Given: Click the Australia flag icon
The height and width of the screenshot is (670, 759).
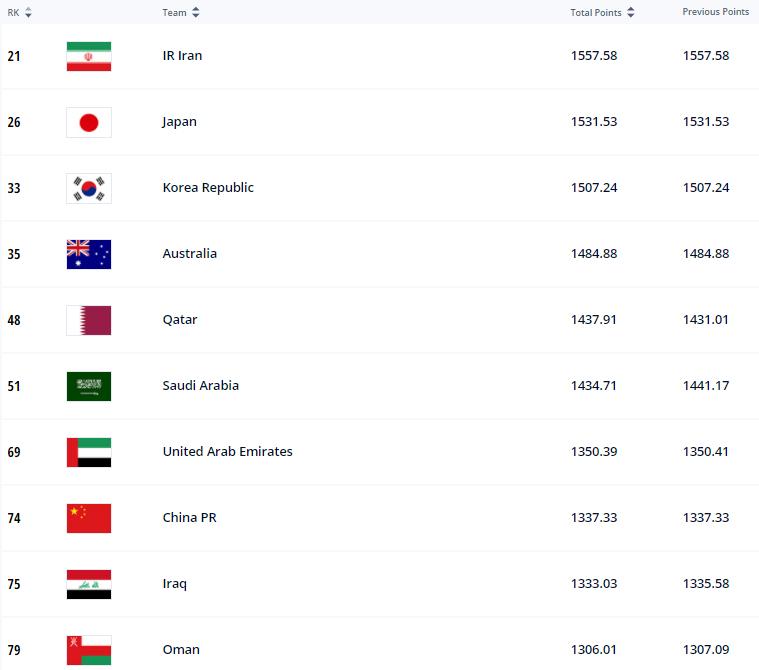Looking at the screenshot, I should [88, 254].
